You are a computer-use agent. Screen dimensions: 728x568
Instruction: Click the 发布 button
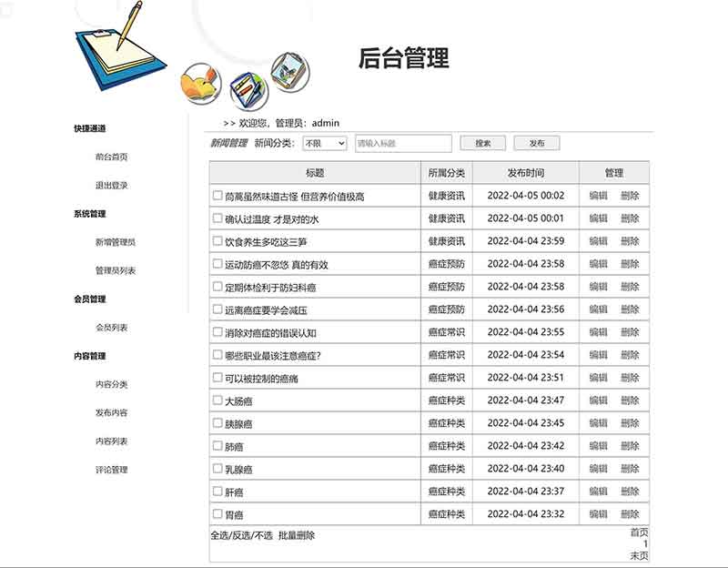coord(537,144)
